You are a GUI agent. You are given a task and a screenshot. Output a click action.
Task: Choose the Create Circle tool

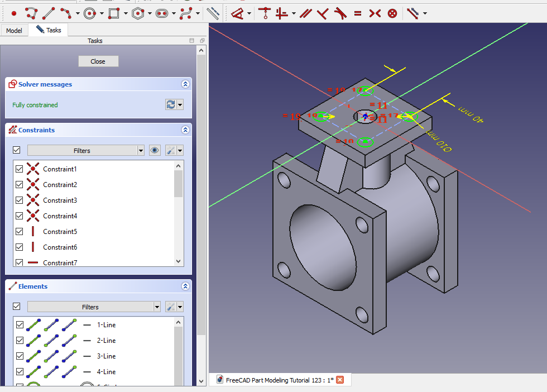(89, 13)
